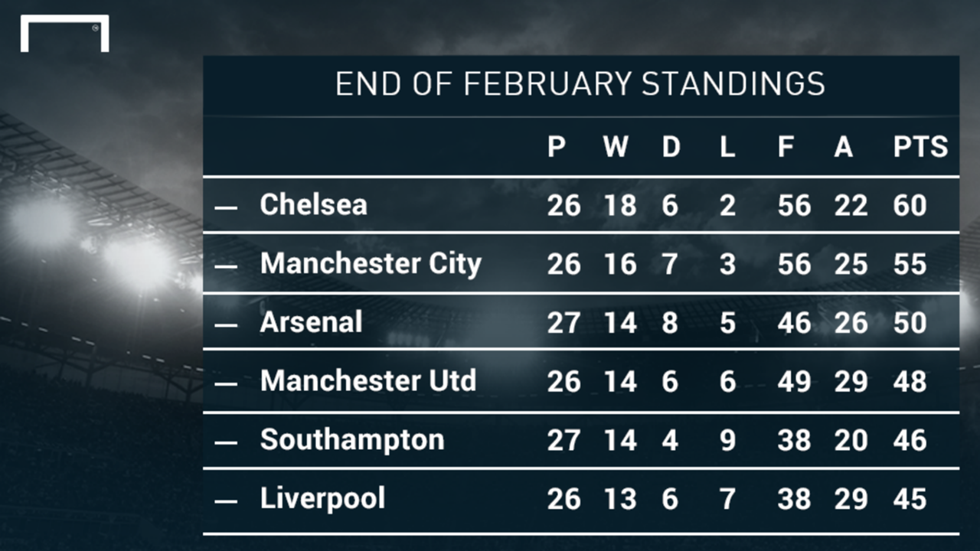
Task: Click Chelsea's 60 points value
Action: coord(910,206)
